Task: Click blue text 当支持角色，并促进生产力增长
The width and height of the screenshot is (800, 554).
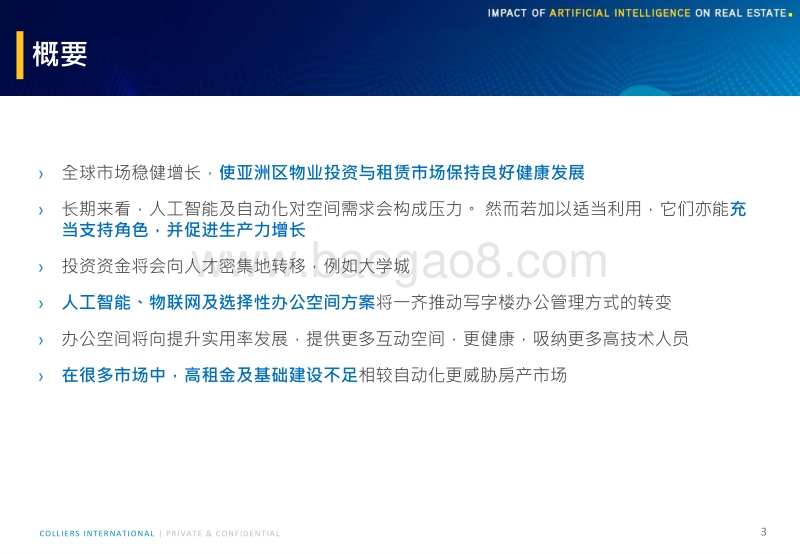Action: point(184,230)
